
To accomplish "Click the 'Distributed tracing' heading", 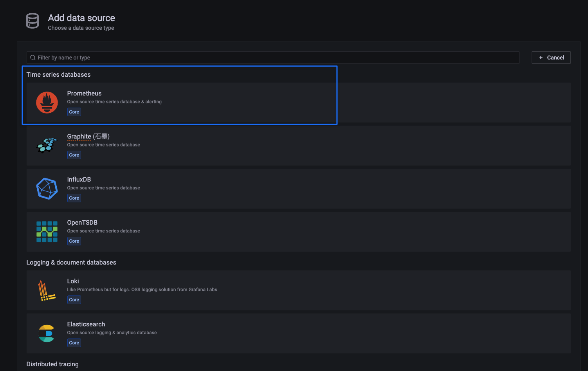I will click(x=52, y=364).
